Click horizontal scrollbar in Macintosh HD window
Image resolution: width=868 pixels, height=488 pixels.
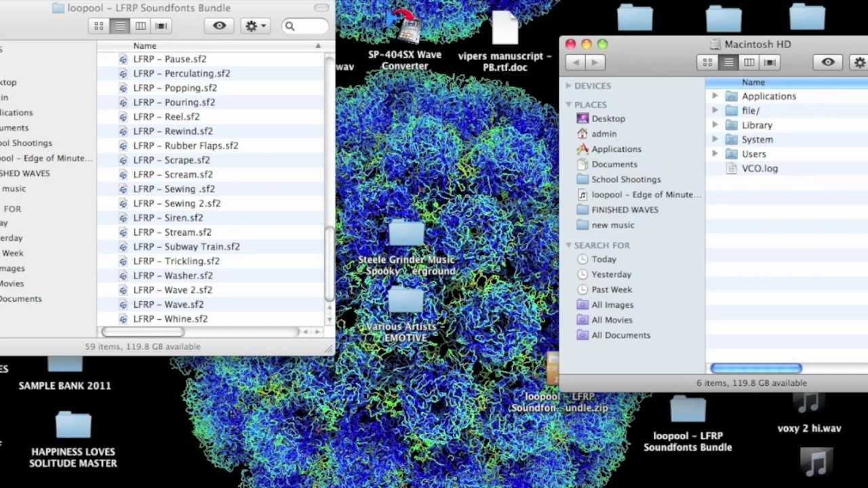(x=756, y=368)
